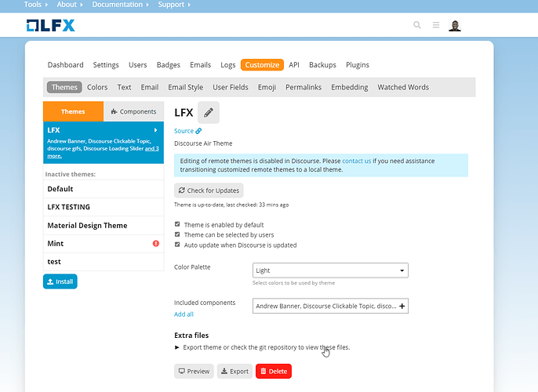
Task: Click the Add all link
Action: tap(184, 314)
